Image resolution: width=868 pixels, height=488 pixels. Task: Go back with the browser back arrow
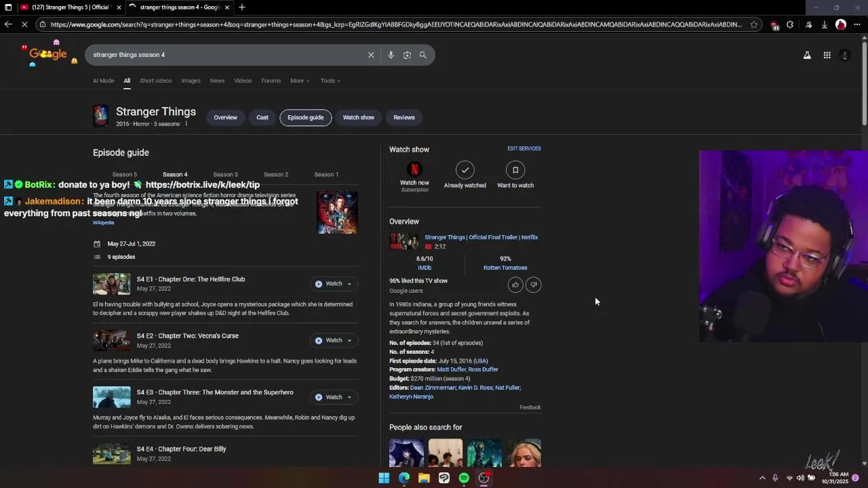tap(8, 24)
